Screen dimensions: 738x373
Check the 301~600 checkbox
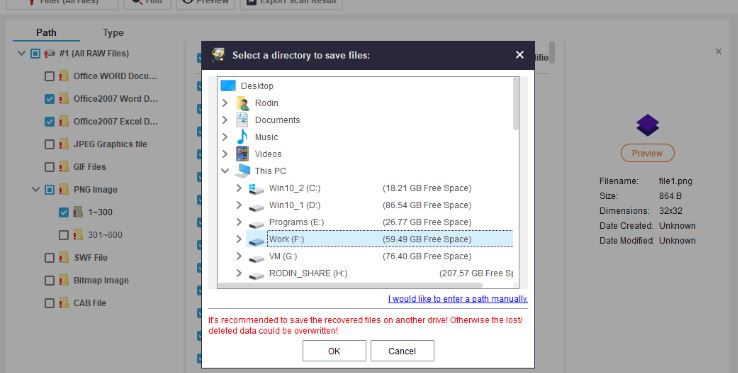click(64, 235)
